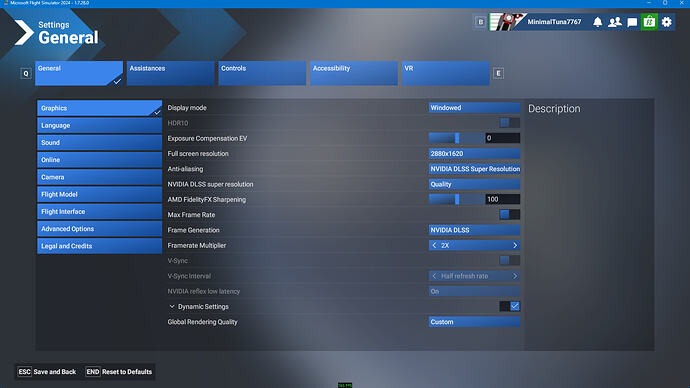Viewport: 690px width, 388px height.
Task: Switch to the Controls tab
Action: pos(262,73)
